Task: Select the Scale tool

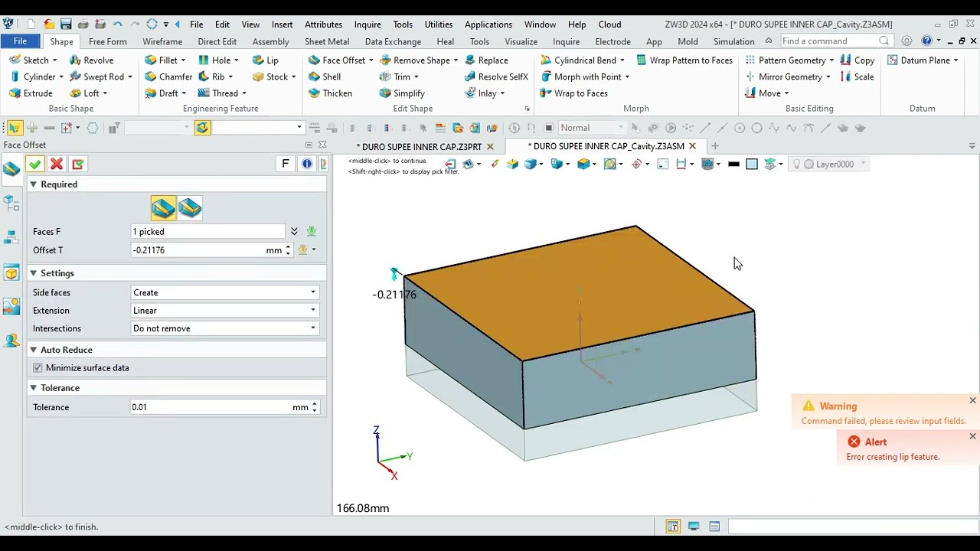Action: 857,77
